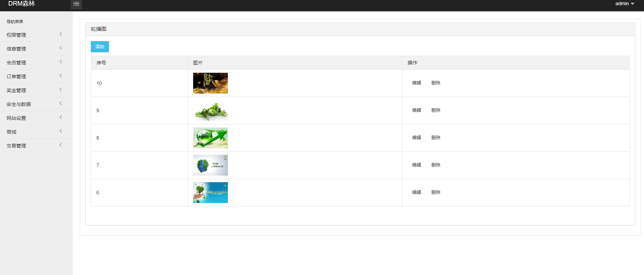Image resolution: width=644 pixels, height=275 pixels.
Task: Click the blue 添加 button
Action: click(100, 47)
